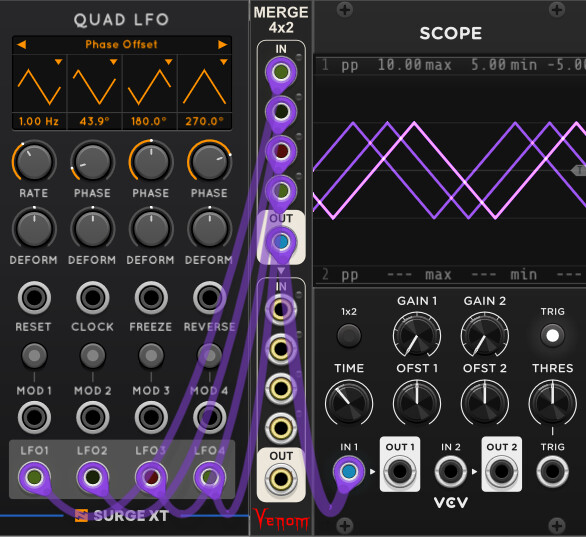Screen dimensions: 586x537
Task: Click the MOD 3 input jack
Action: (x=151, y=417)
